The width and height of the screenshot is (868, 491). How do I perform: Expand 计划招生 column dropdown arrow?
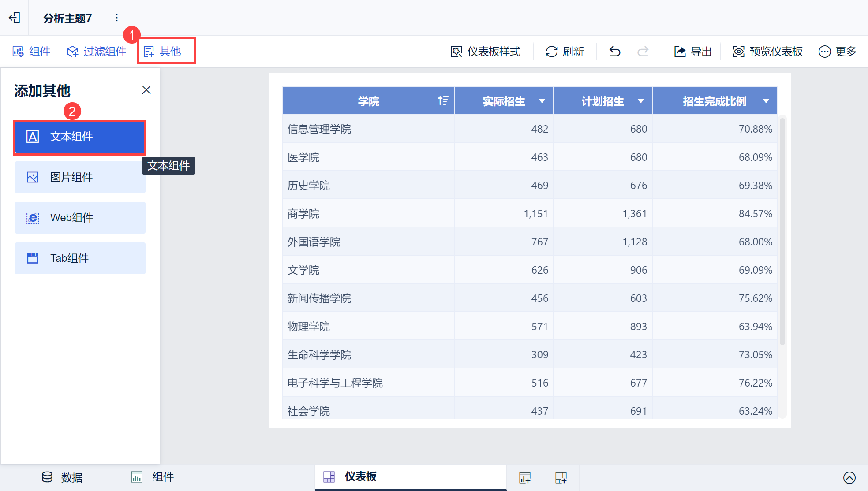(x=641, y=101)
